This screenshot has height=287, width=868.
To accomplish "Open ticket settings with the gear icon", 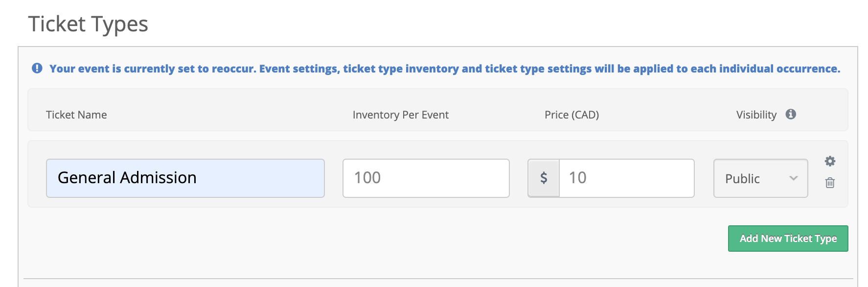I will tap(830, 161).
